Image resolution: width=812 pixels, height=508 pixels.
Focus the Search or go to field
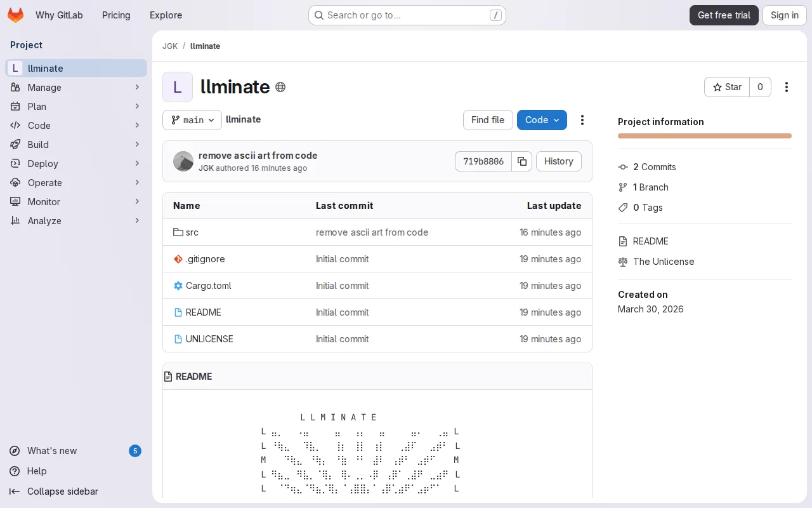[x=407, y=15]
